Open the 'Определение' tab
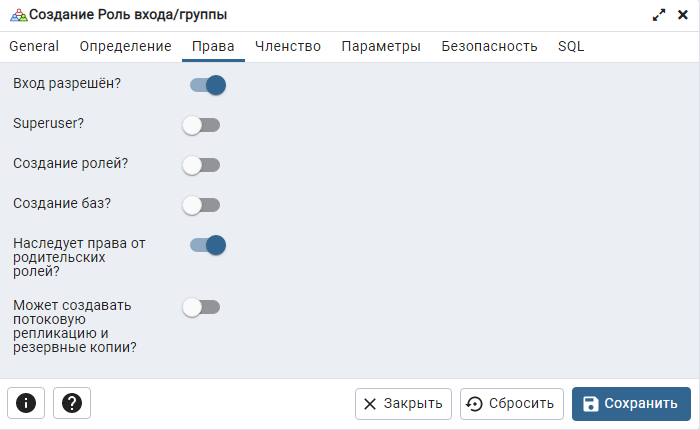Image resolution: width=700 pixels, height=430 pixels. coord(125,46)
